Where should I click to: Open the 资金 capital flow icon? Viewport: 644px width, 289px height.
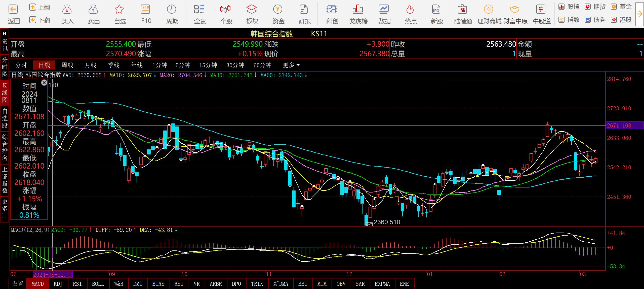click(x=278, y=10)
